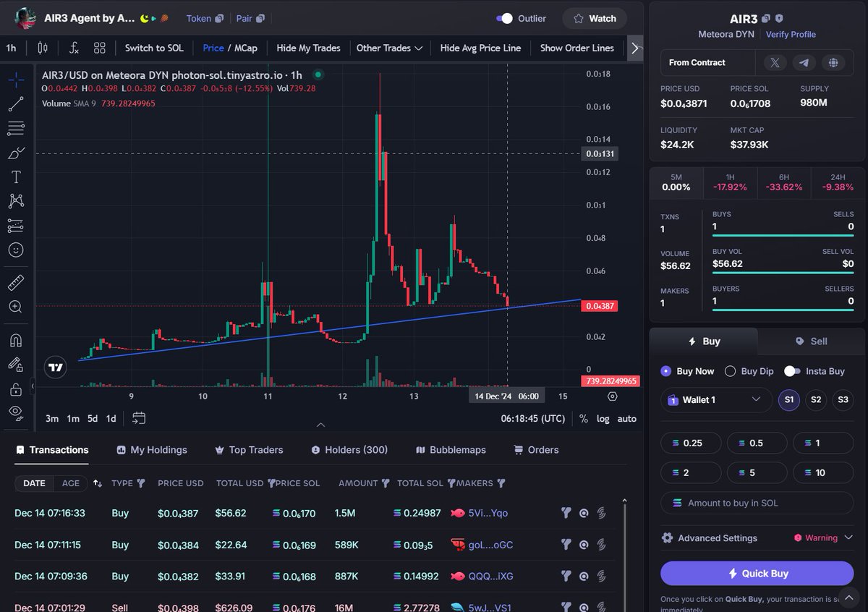Open chart settings gear icon
The width and height of the screenshot is (868, 612).
click(x=613, y=396)
